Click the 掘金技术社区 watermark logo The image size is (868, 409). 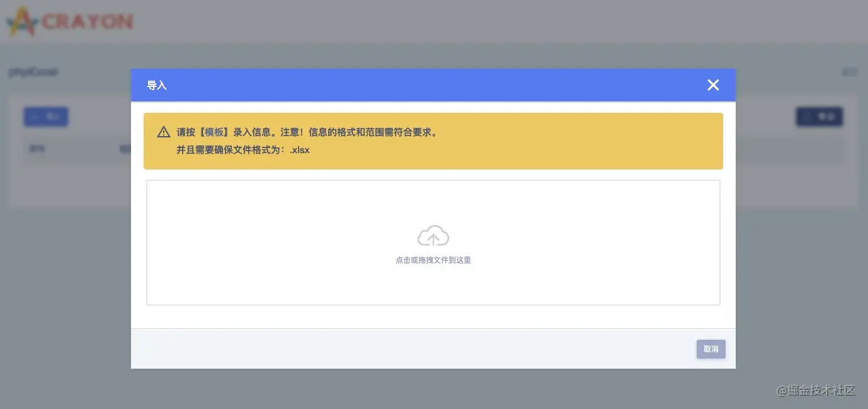(814, 391)
